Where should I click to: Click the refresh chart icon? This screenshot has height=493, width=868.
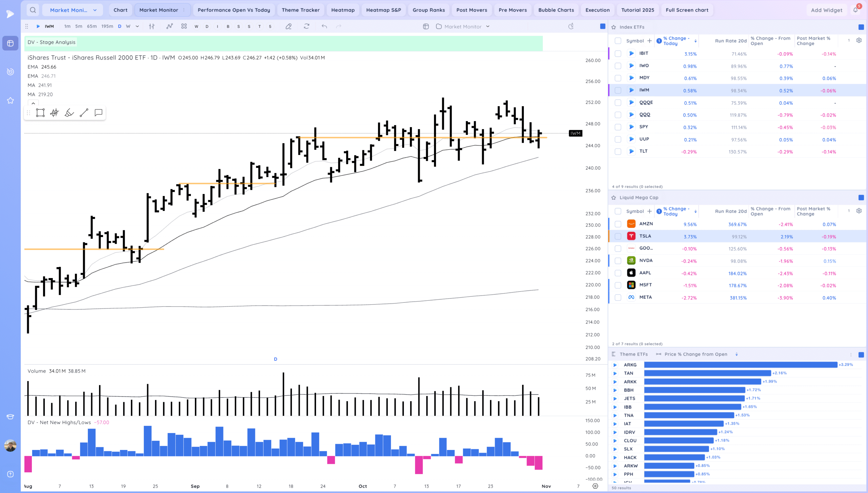(307, 26)
